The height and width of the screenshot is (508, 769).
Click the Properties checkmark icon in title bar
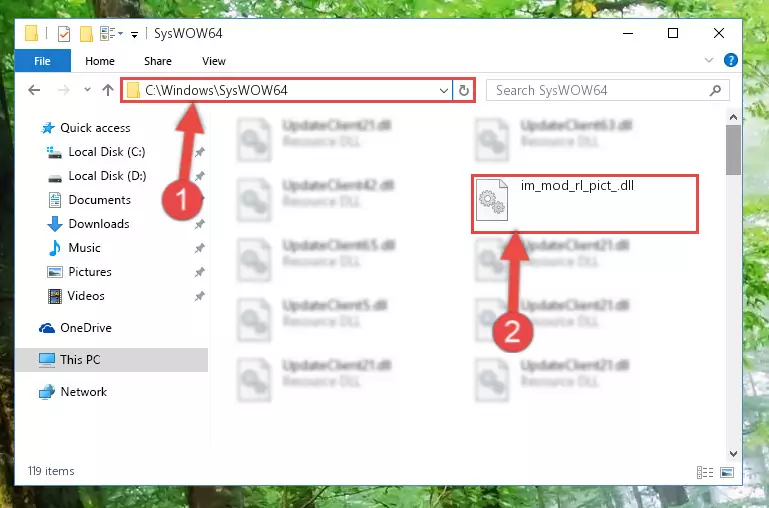pos(64,34)
